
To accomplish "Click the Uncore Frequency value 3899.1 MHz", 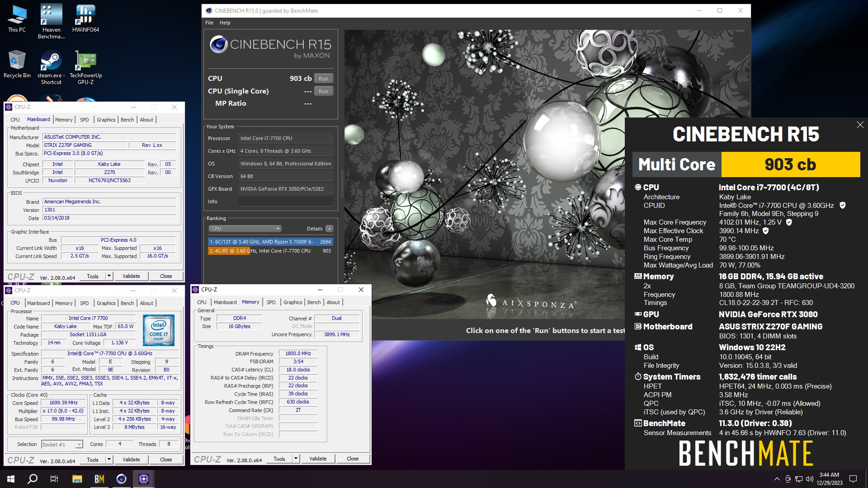I will (x=337, y=334).
